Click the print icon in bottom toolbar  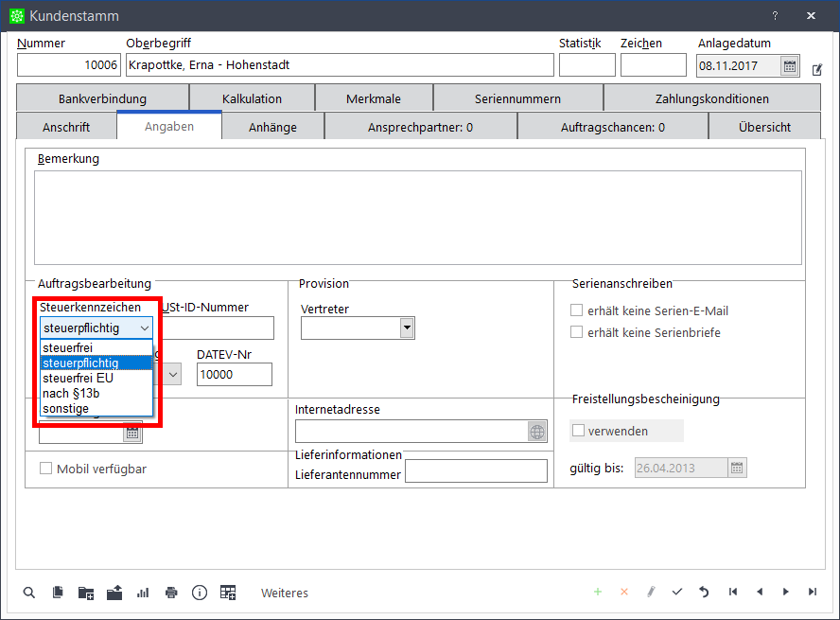[171, 593]
